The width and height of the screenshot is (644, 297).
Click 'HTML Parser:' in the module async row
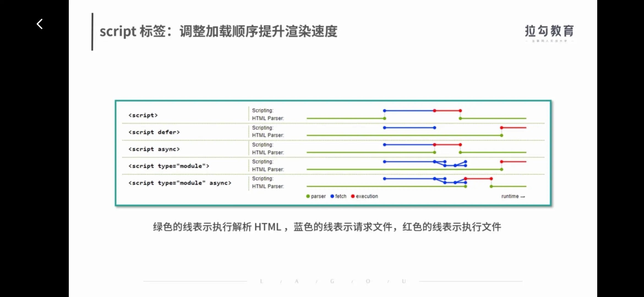pyautogui.click(x=268, y=186)
